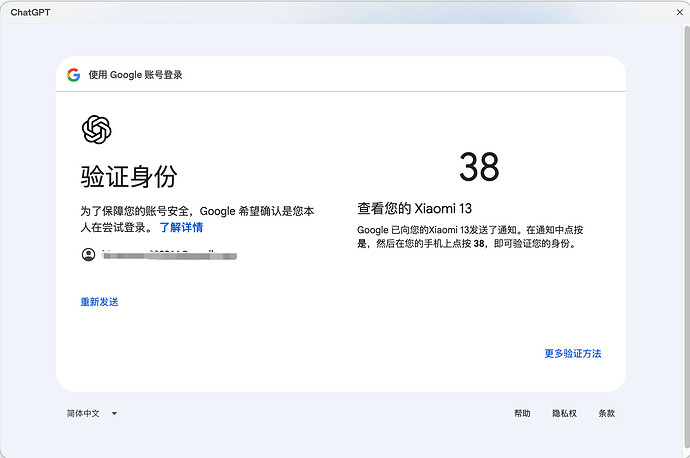Click the ChatGPT window title text
Viewport: 690px width, 458px height.
(x=30, y=12)
